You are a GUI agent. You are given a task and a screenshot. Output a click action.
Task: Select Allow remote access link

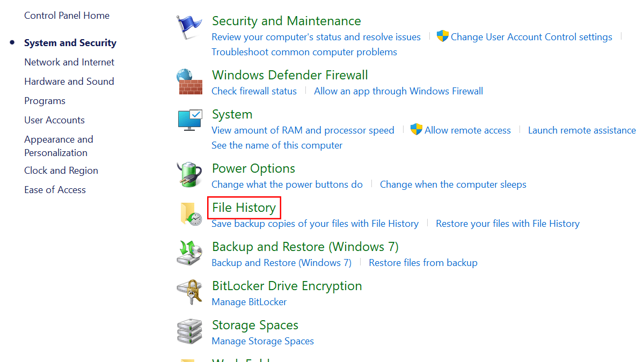(x=467, y=130)
